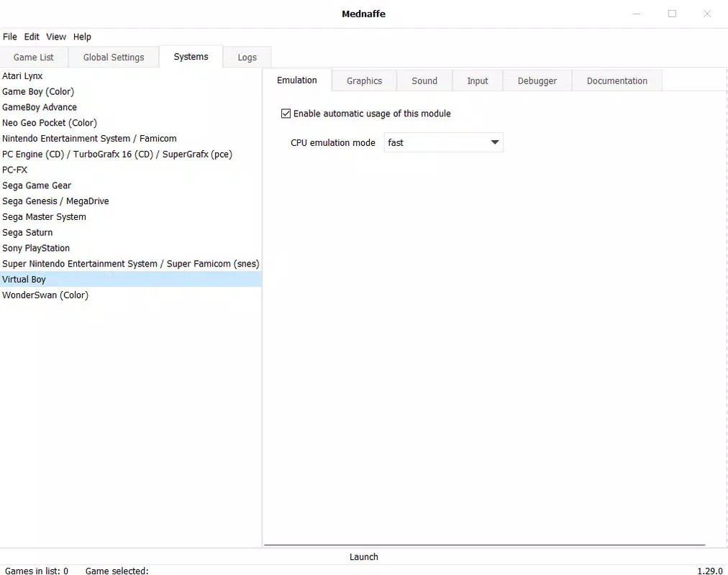Open the Input sub-tab
Screen dimensions: 728x575
tap(477, 80)
